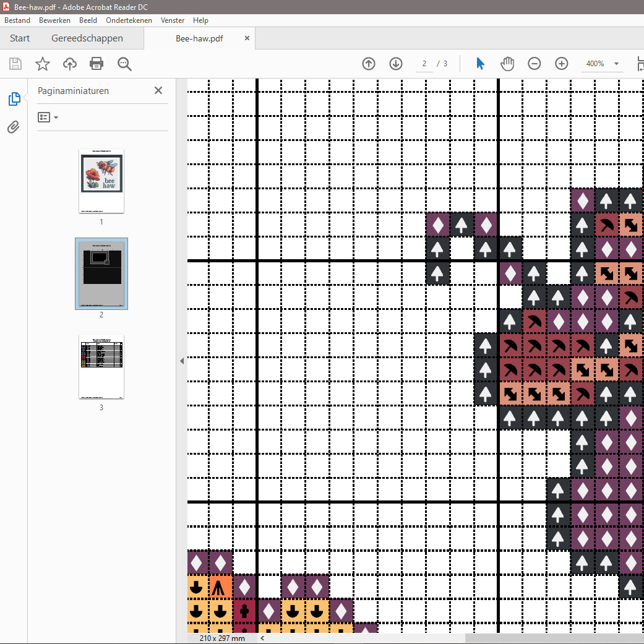The width and height of the screenshot is (644, 644).
Task: Open the 400% zoom level dropdown
Action: coord(616,64)
